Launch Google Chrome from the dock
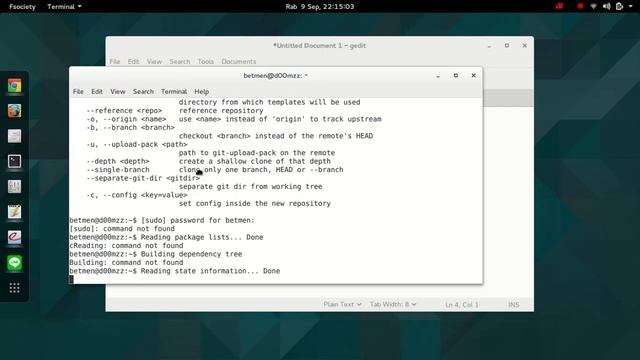Screen dimensions: 640x360 coord(14,86)
